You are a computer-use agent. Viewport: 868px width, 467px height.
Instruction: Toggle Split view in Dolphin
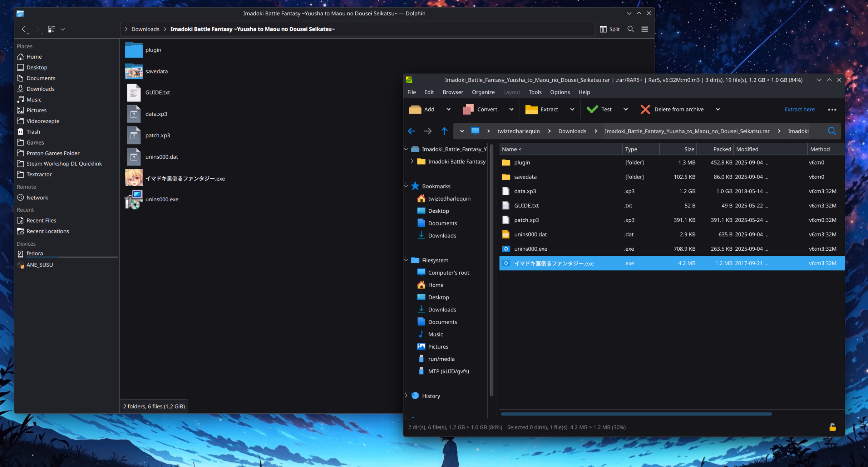coord(610,29)
